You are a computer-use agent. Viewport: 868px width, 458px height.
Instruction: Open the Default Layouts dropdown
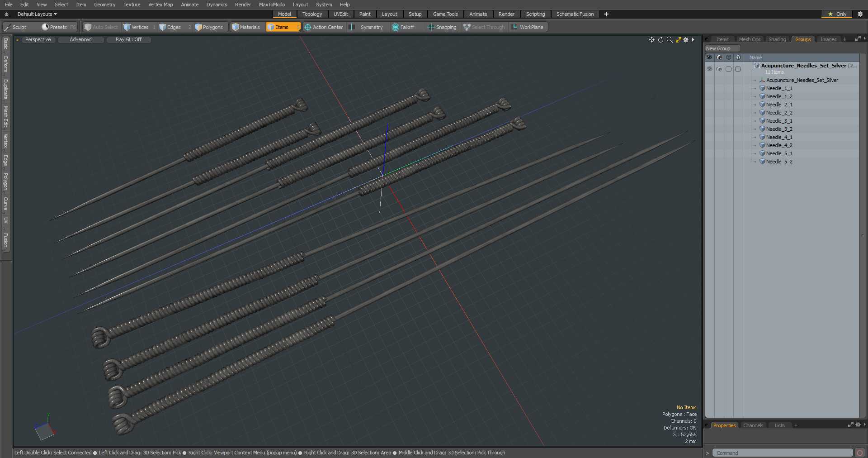[x=37, y=14]
